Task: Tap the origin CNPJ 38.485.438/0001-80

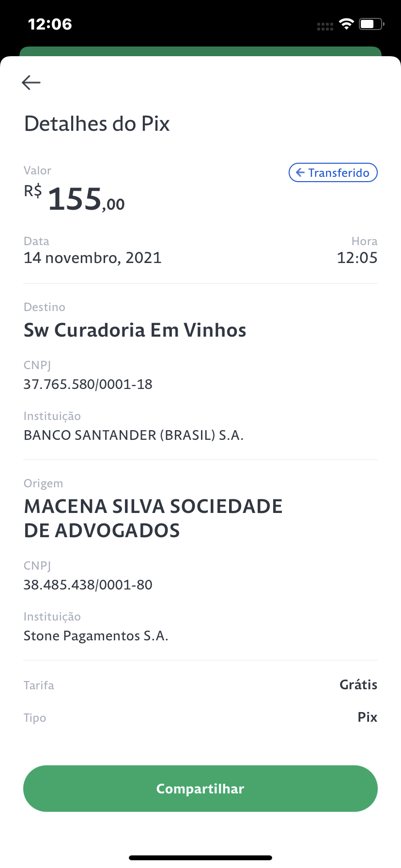Action: (88, 585)
